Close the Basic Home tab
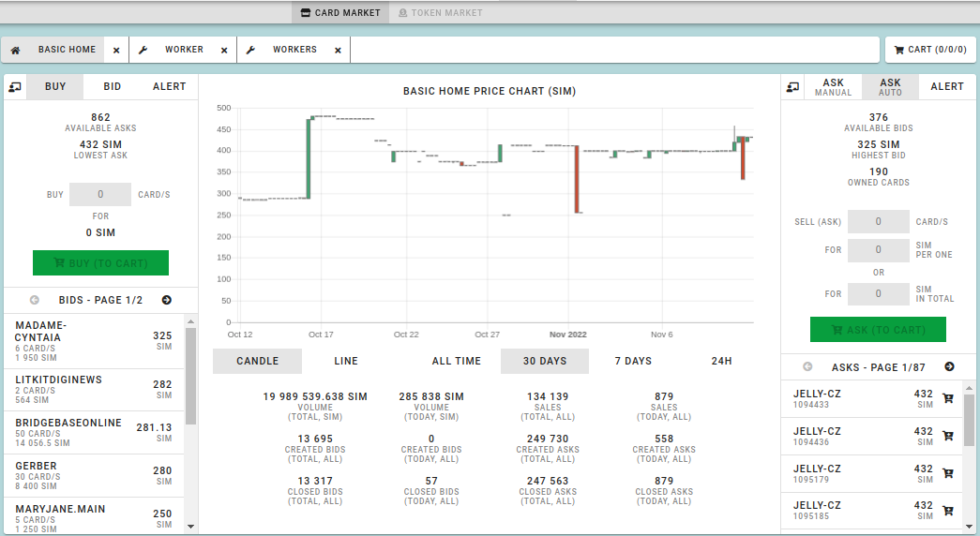980x536 pixels. [x=116, y=51]
